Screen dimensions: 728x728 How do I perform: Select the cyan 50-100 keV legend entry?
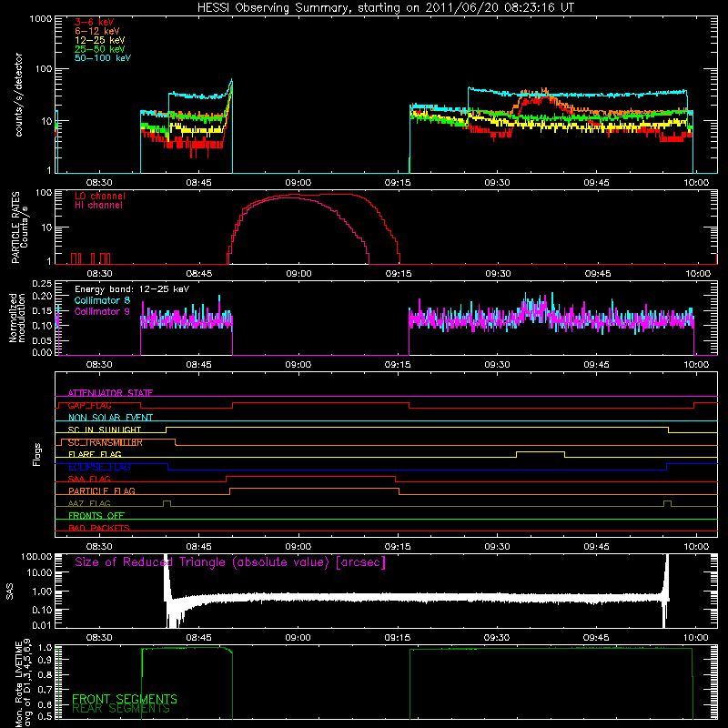point(103,58)
